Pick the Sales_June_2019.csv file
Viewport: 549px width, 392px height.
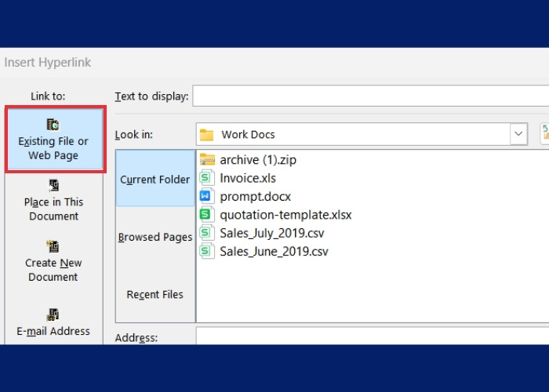pyautogui.click(x=274, y=252)
